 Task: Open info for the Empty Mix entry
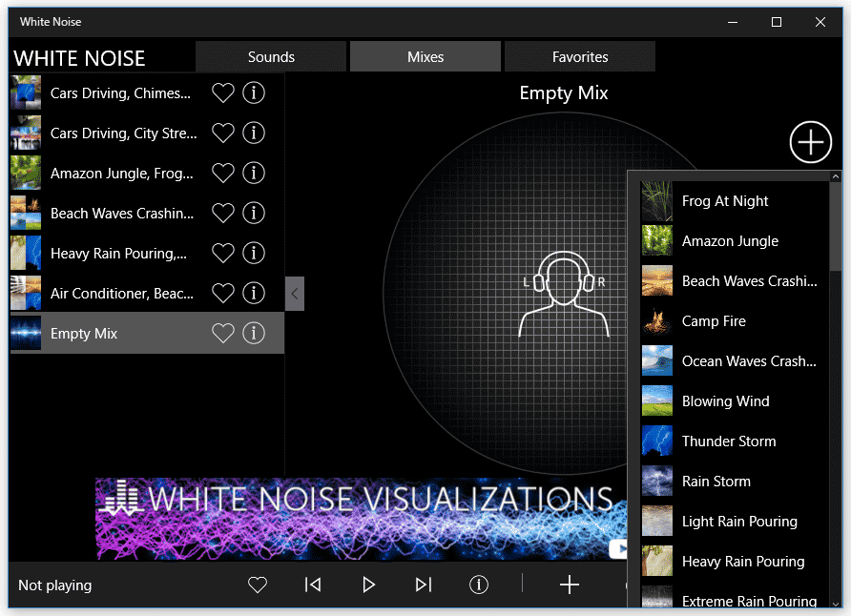point(254,334)
